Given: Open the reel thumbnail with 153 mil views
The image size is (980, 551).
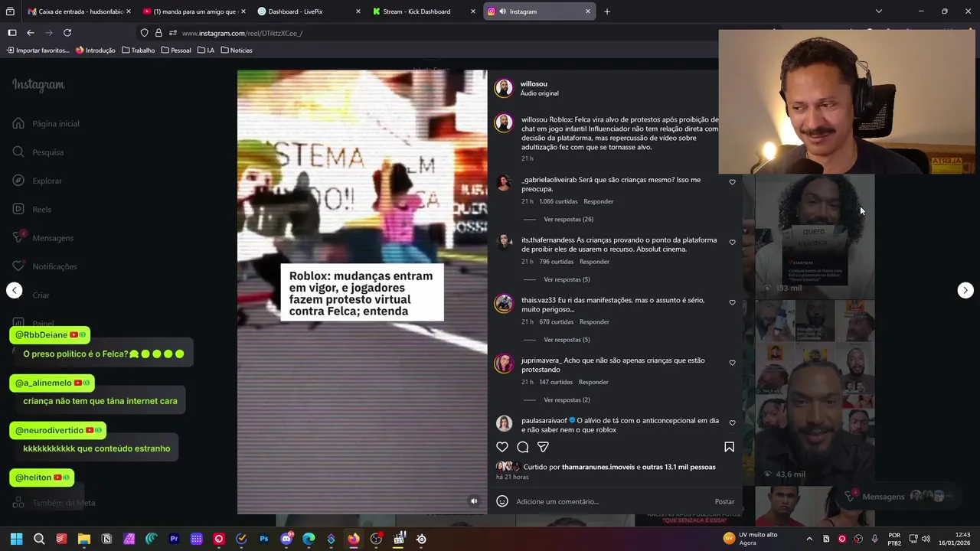Looking at the screenshot, I should (815, 237).
